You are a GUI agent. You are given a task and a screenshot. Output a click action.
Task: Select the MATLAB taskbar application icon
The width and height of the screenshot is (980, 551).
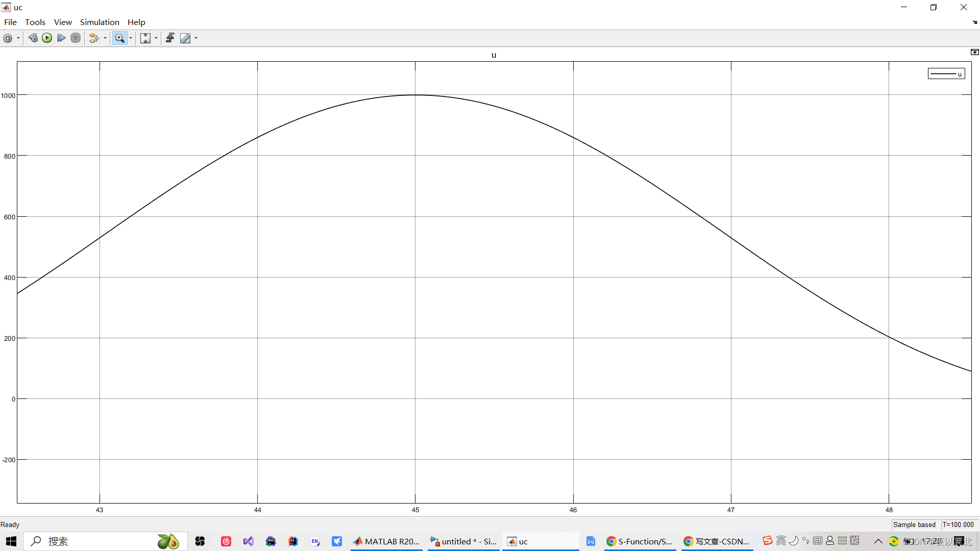click(359, 541)
